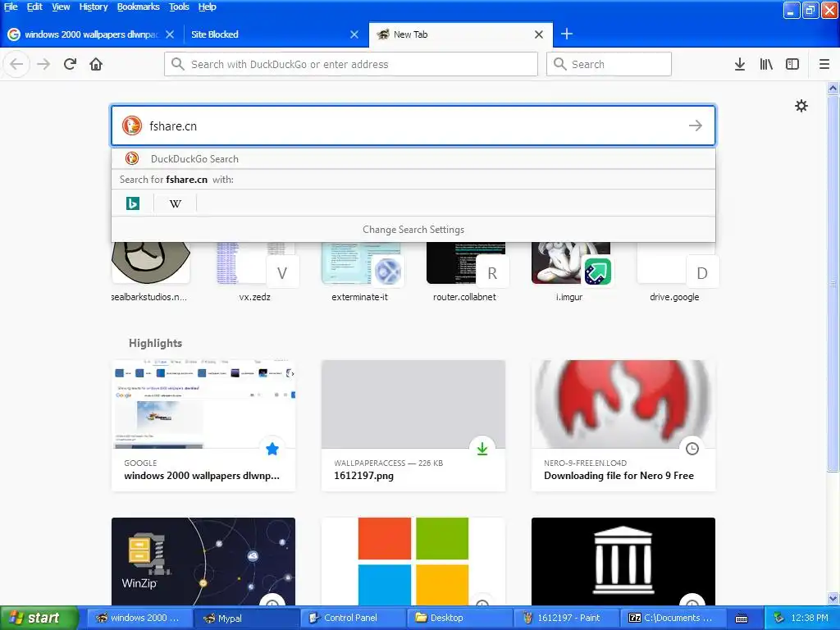Click download icon on 1612197.png card
Viewport: 840px width, 630px height.
coord(482,449)
